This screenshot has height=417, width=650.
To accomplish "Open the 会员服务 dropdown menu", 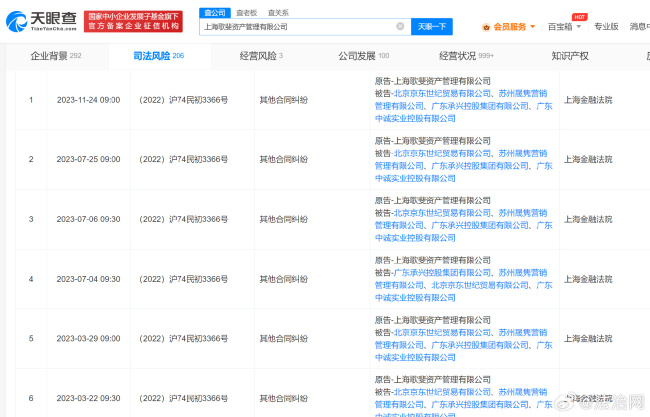I will tap(514, 27).
